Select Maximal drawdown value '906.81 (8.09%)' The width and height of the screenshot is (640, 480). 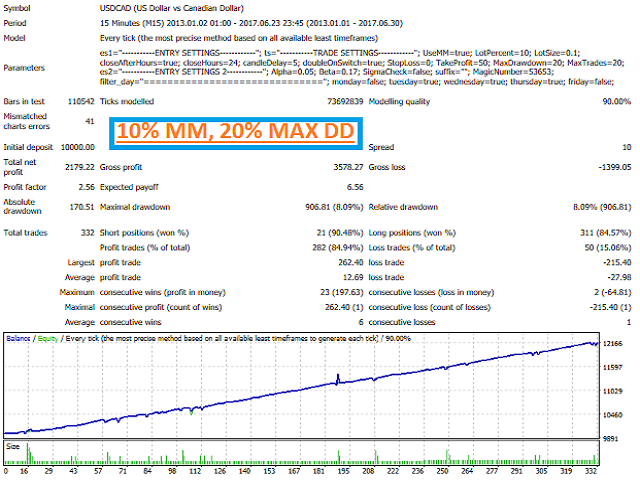[334, 207]
